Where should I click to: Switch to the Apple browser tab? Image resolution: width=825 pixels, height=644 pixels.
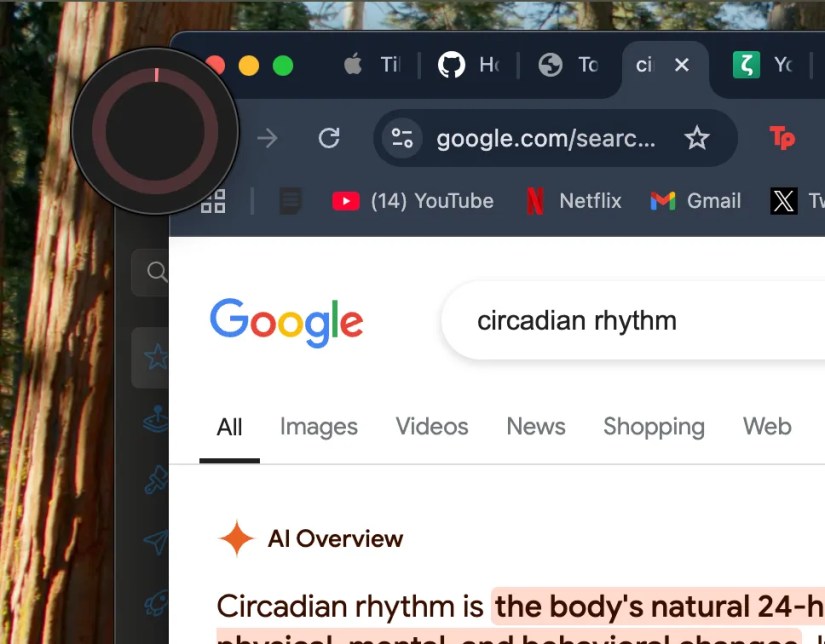372,65
